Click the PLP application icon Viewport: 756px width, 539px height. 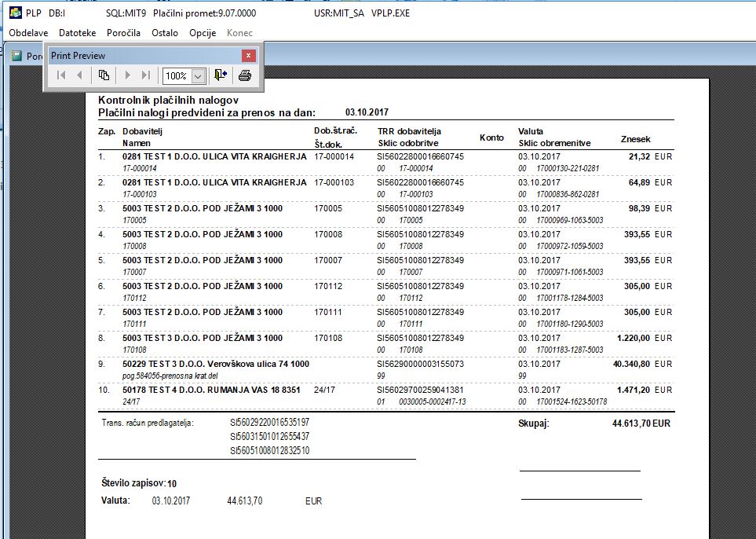pyautogui.click(x=16, y=13)
